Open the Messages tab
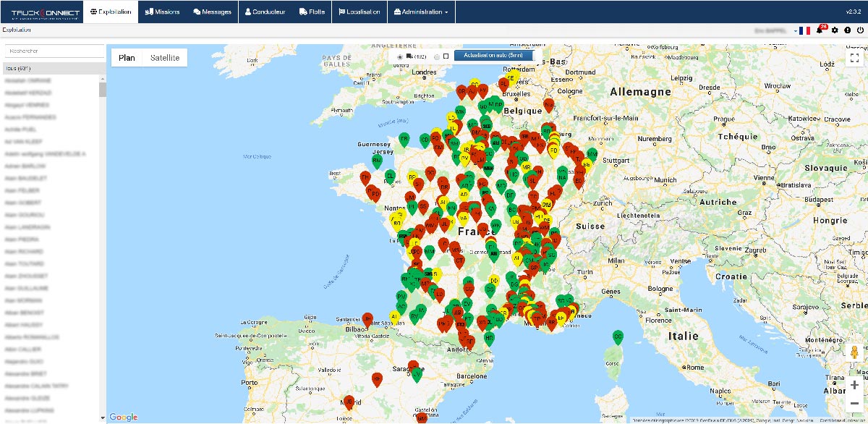The image size is (868, 424). [x=213, y=12]
